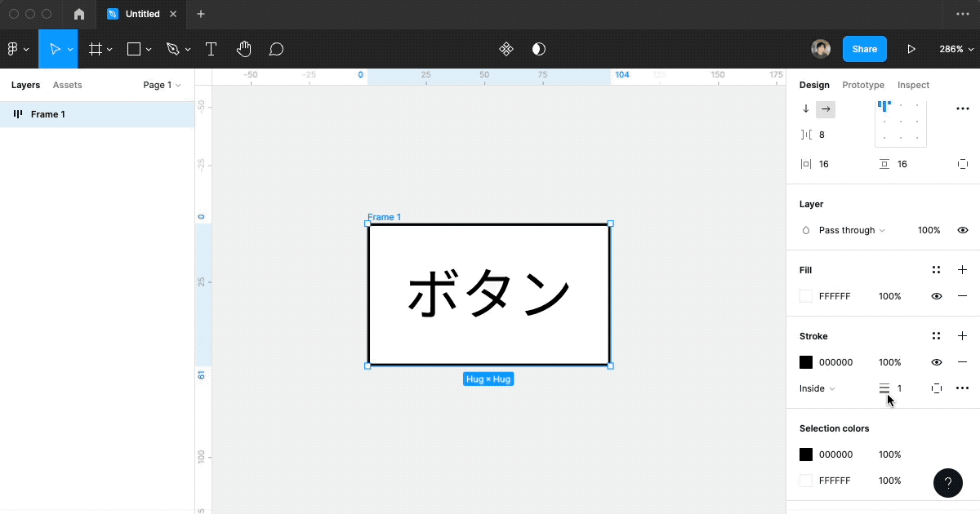The height and width of the screenshot is (514, 980).
Task: Hide the white fill
Action: tap(937, 295)
